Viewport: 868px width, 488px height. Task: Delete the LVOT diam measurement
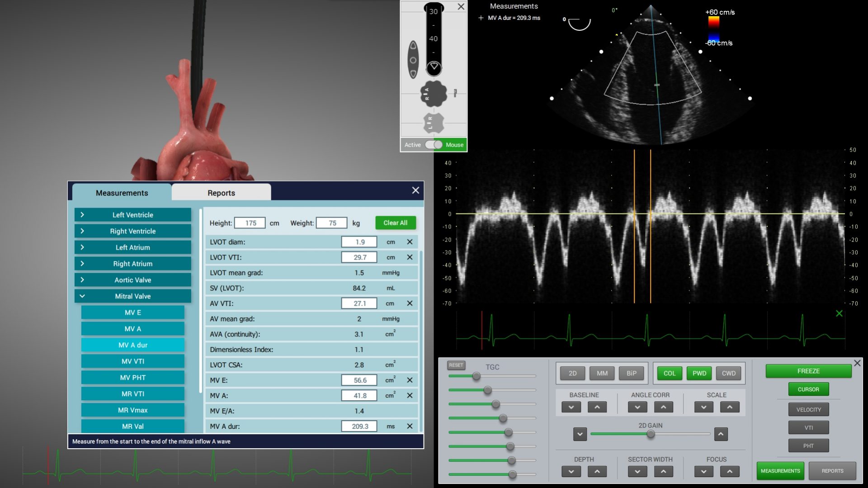[x=410, y=242]
